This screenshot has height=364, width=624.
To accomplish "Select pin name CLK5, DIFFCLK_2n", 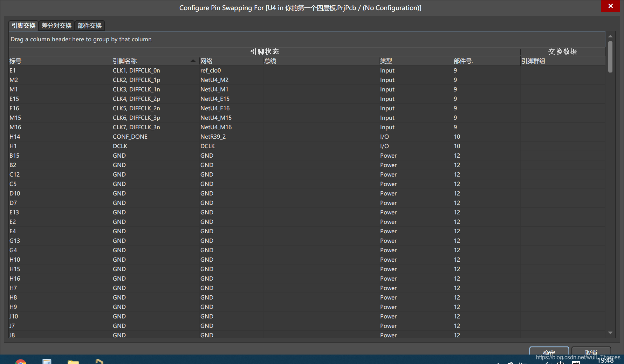I will coord(136,108).
